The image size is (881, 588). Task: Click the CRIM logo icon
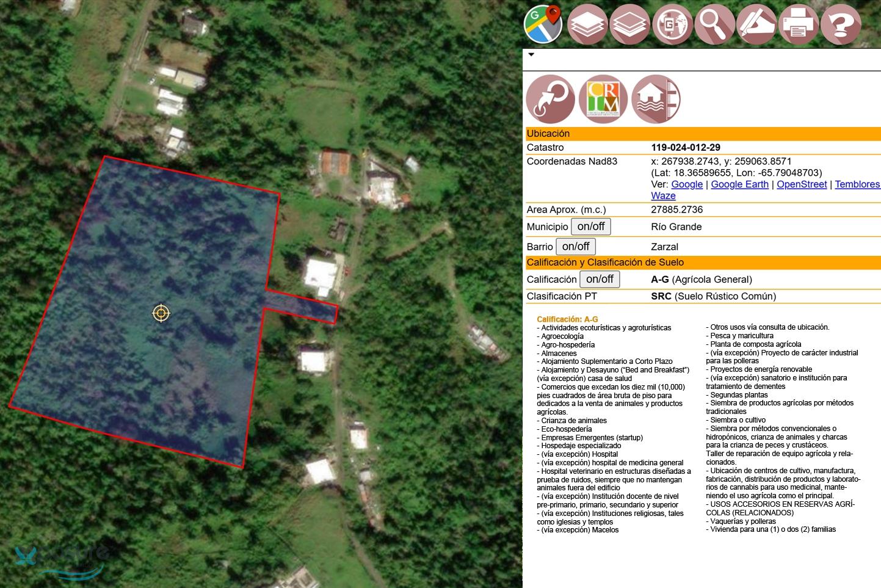603,99
